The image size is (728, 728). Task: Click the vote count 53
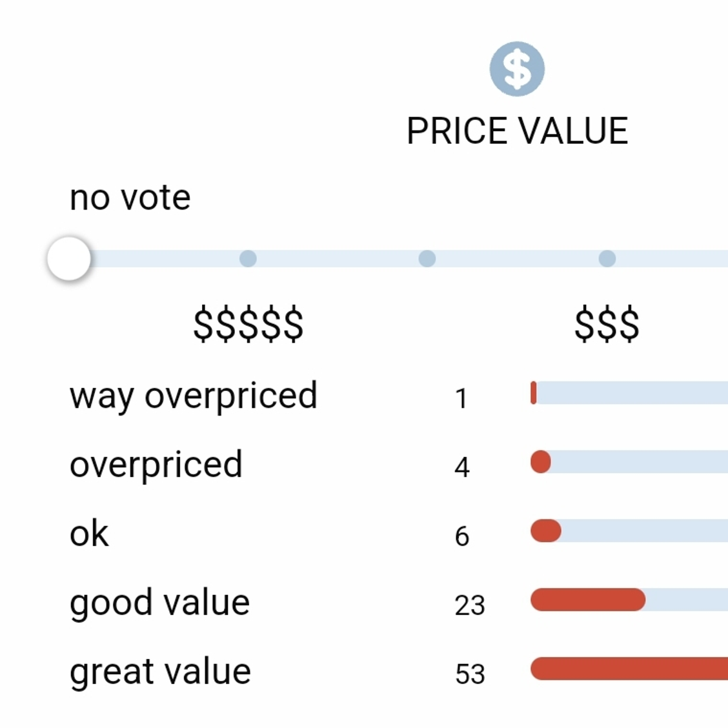(470, 674)
